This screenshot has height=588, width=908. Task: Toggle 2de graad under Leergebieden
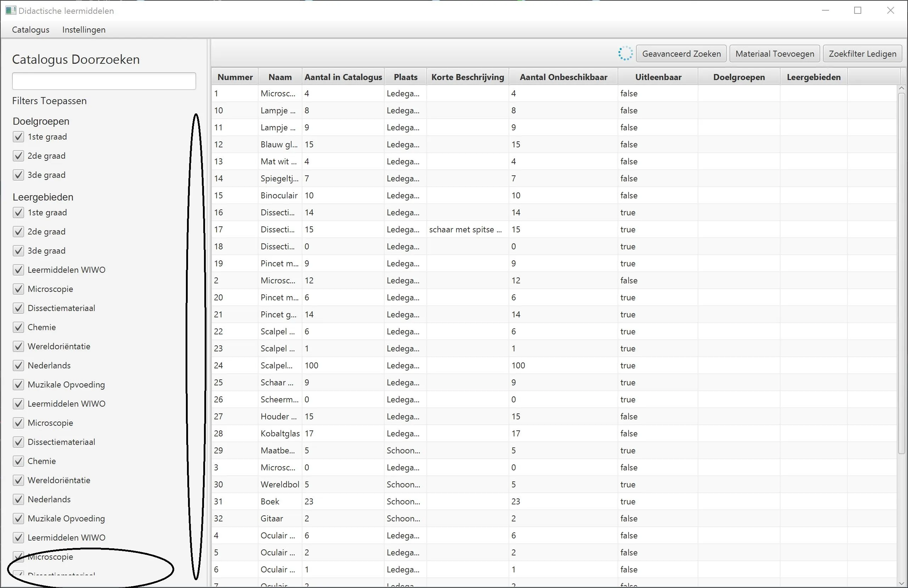[x=18, y=232]
